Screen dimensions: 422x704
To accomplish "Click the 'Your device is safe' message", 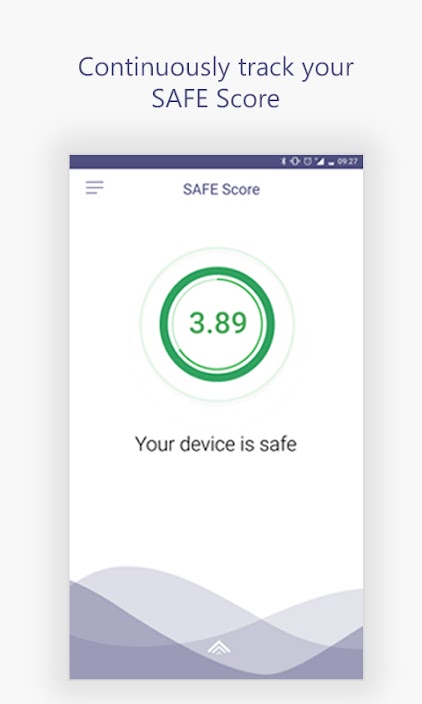I will (216, 444).
